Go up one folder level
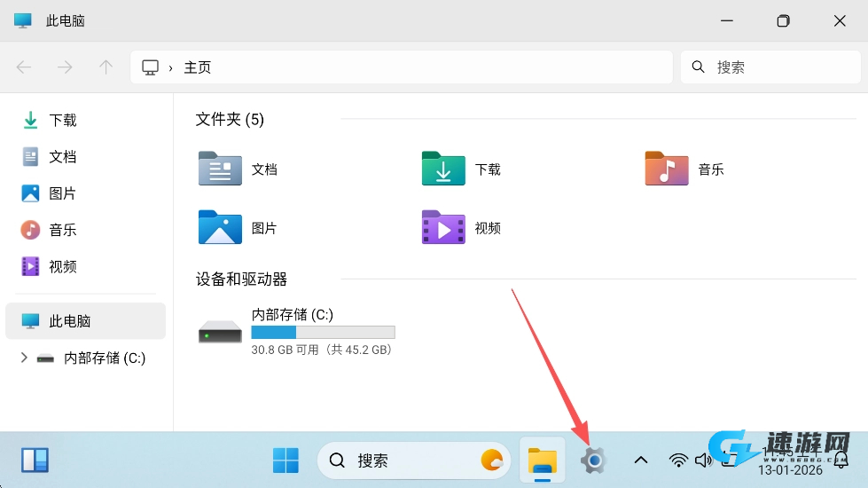 106,67
